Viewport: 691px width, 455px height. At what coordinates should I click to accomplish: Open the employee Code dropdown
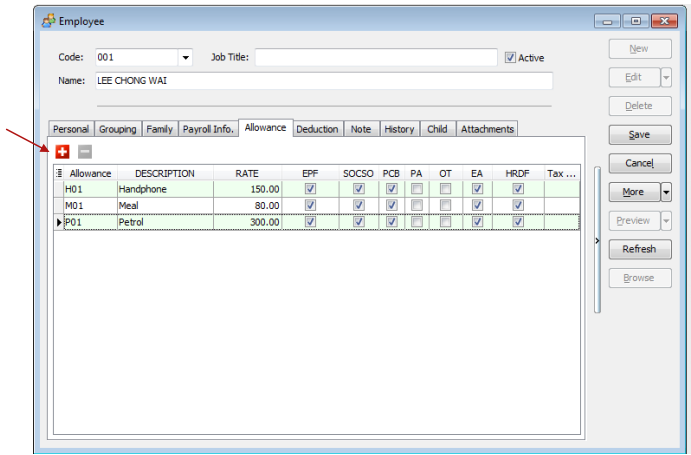[x=185, y=58]
